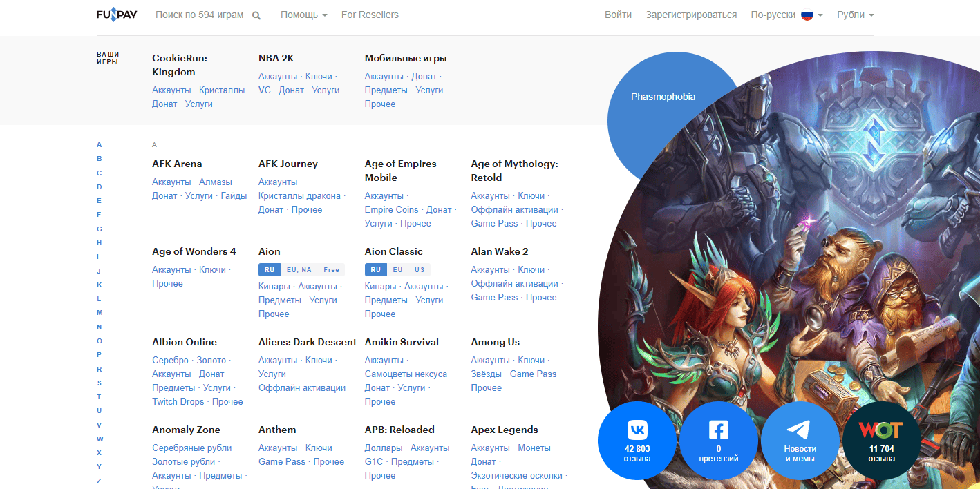Open the Рубли currency dropdown

[855, 15]
